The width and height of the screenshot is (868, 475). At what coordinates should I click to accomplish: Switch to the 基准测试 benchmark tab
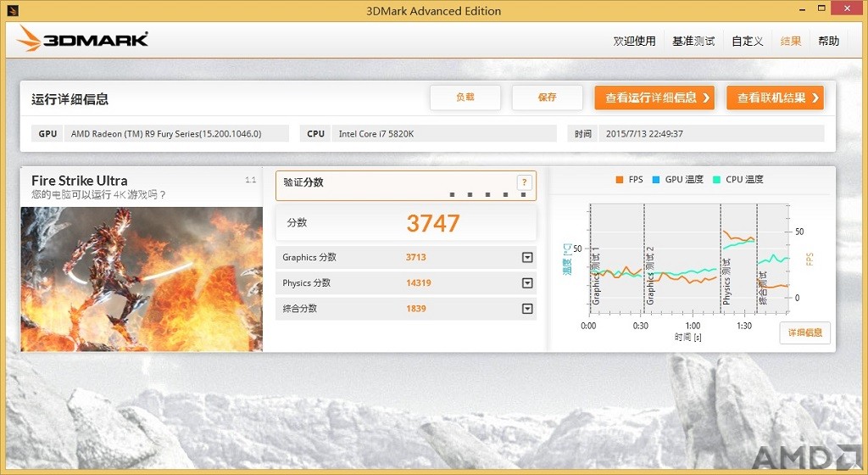(693, 41)
